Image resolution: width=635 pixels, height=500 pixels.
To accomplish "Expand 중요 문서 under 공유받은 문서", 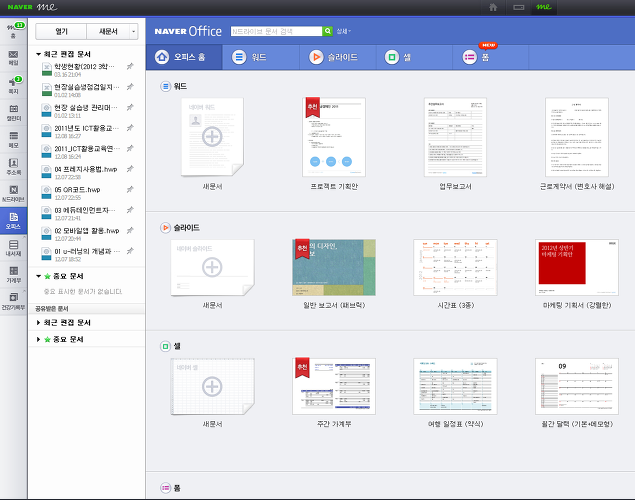I will (38, 339).
